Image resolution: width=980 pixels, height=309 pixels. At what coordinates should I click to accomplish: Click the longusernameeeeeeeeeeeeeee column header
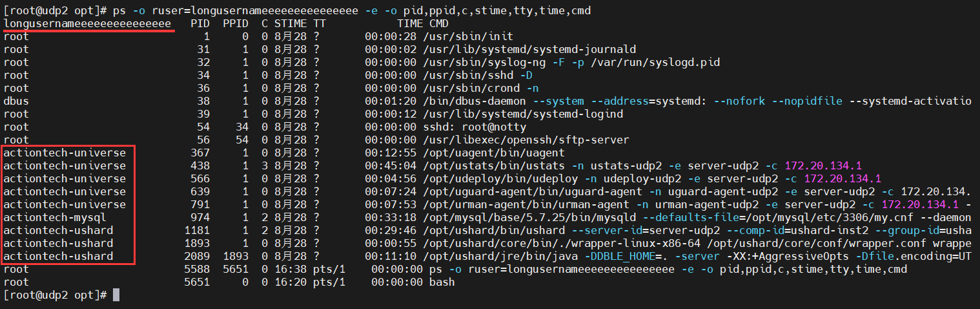coord(87,24)
